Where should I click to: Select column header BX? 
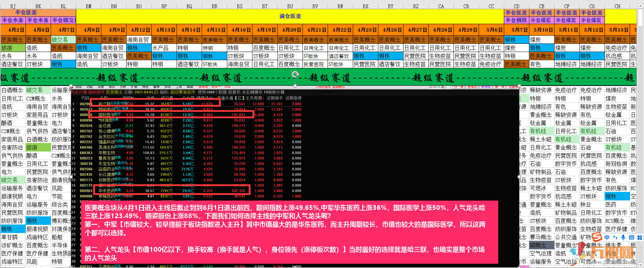[365, 6]
